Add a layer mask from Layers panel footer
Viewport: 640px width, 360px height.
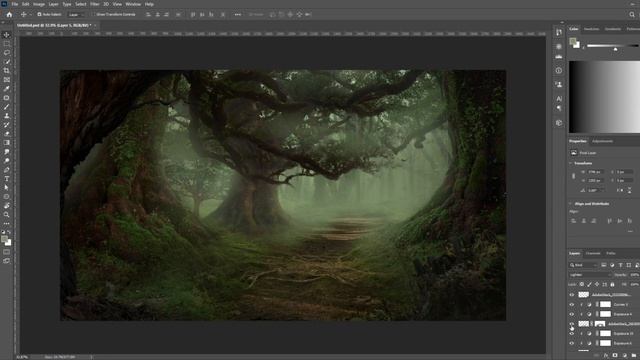[x=615, y=356]
